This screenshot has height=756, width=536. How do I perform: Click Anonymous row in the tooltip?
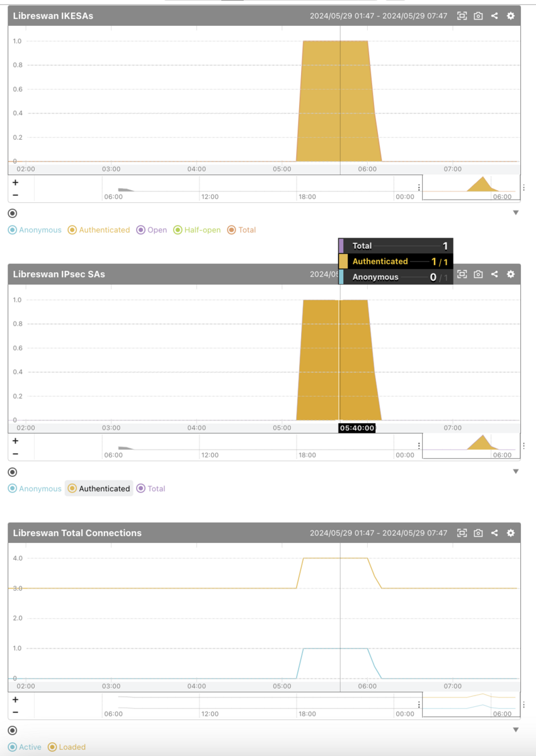coord(396,277)
